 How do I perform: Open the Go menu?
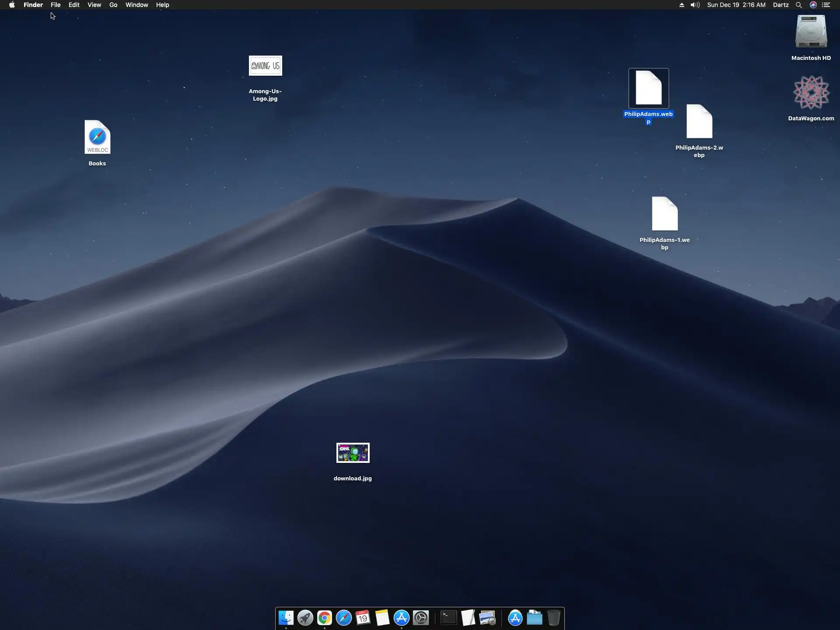point(113,5)
